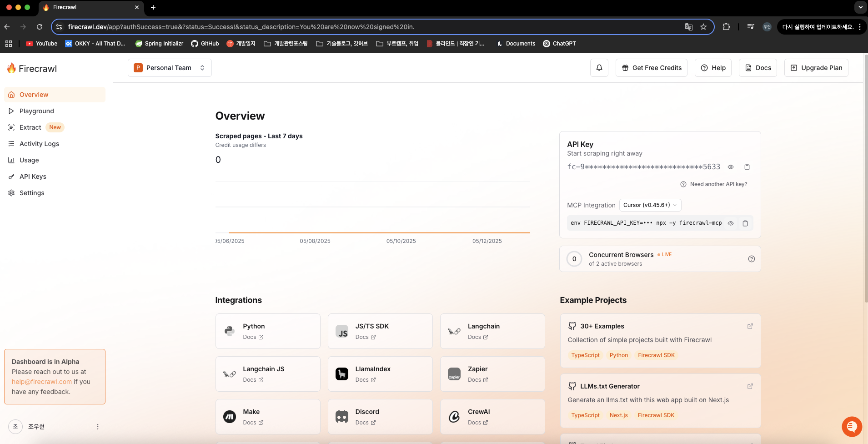Open Google Translate icon in address bar
This screenshot has width=868, height=444.
coord(689,27)
